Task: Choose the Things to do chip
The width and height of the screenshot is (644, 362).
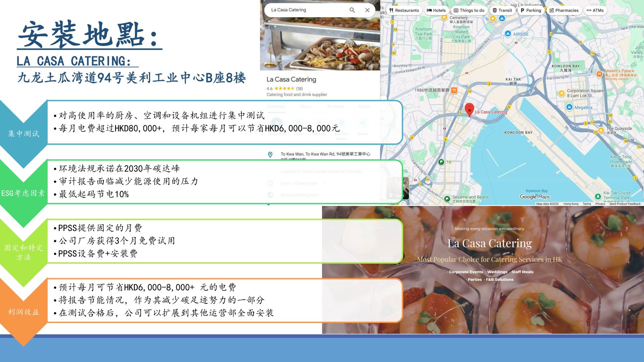Action: [x=469, y=10]
